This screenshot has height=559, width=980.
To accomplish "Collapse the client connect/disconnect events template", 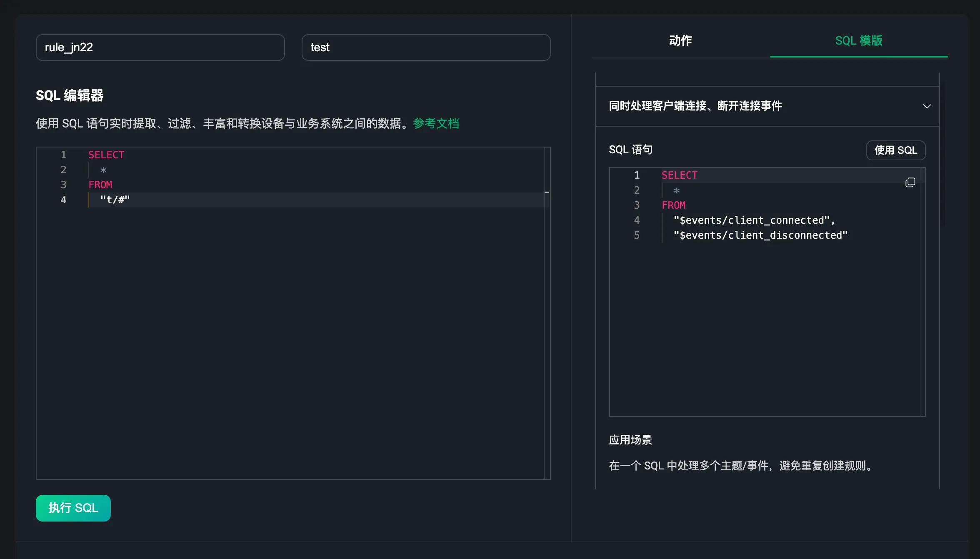I will coord(927,106).
